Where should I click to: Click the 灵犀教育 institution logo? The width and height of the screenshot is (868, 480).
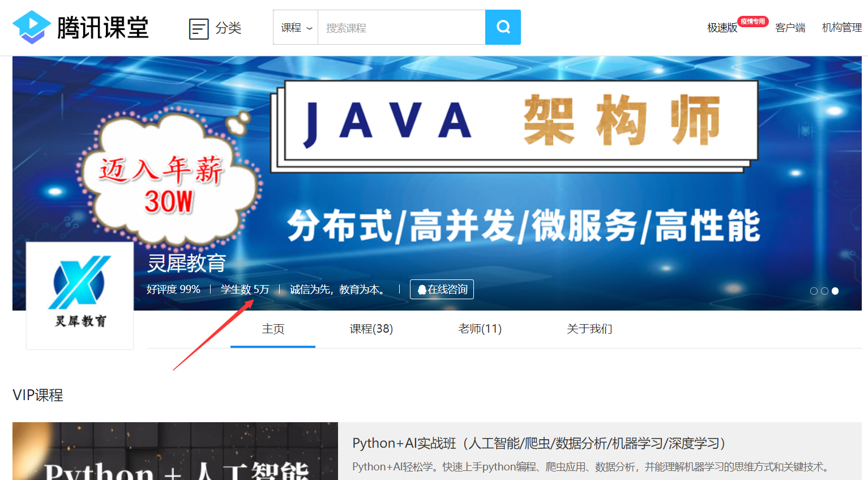(x=80, y=296)
